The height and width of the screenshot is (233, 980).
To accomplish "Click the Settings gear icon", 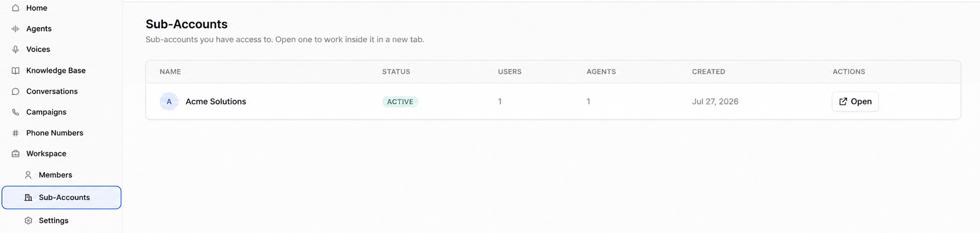I will (28, 221).
